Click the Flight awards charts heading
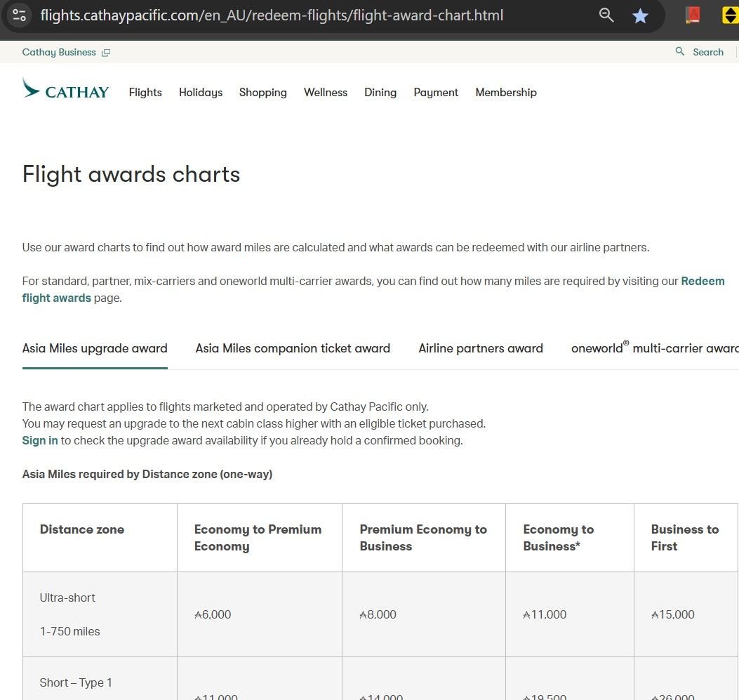 (131, 174)
